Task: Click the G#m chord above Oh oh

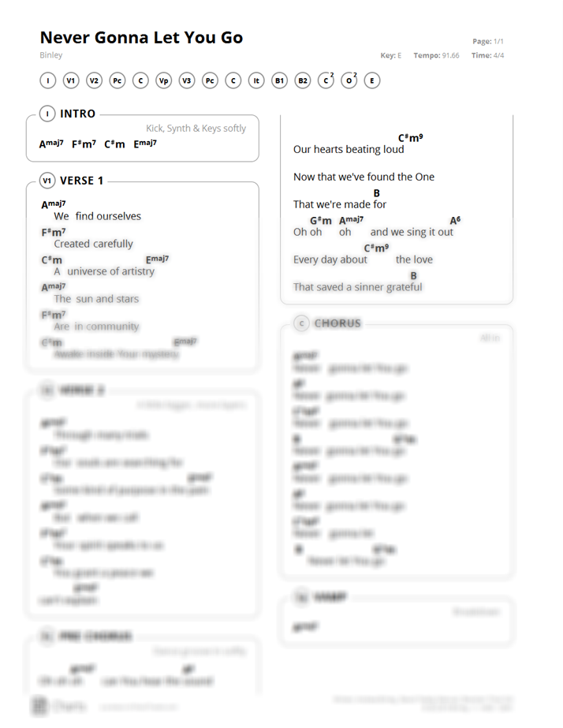Action: tap(321, 221)
